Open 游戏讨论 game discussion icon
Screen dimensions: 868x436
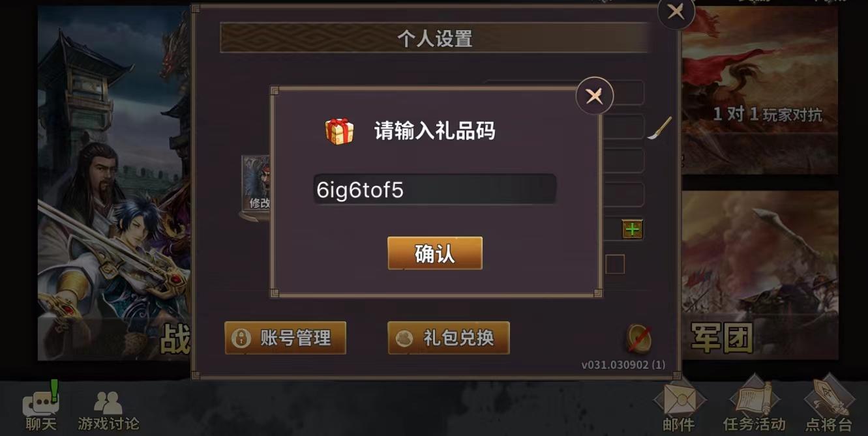tap(108, 411)
